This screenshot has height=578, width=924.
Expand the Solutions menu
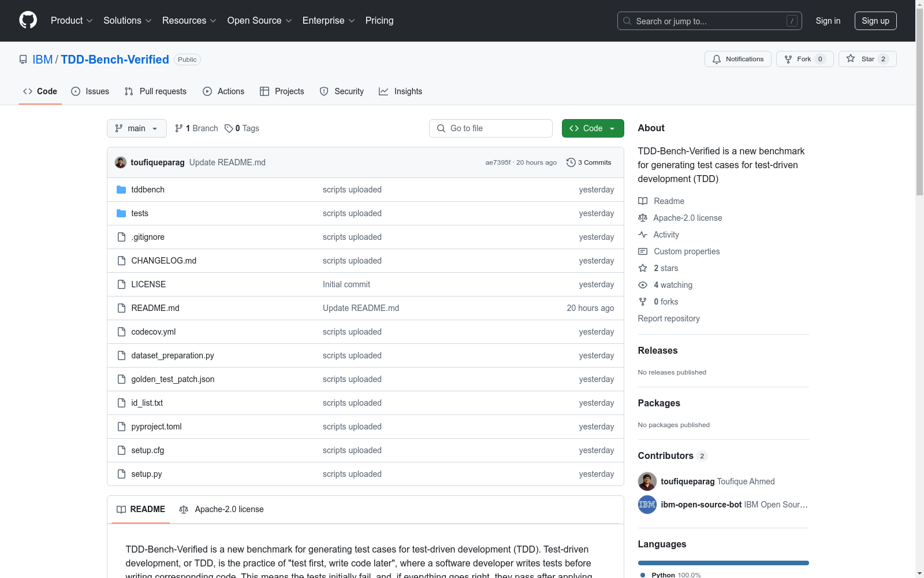point(128,21)
